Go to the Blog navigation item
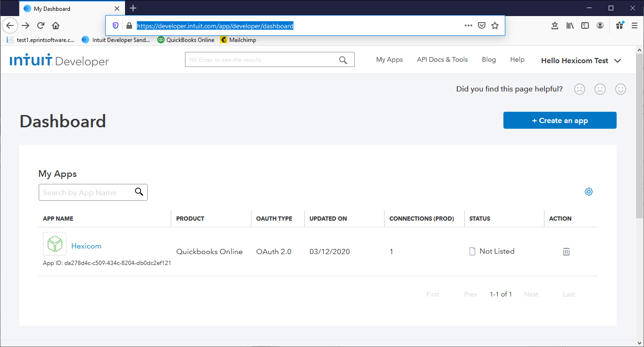This screenshot has width=644, height=347. pos(489,60)
